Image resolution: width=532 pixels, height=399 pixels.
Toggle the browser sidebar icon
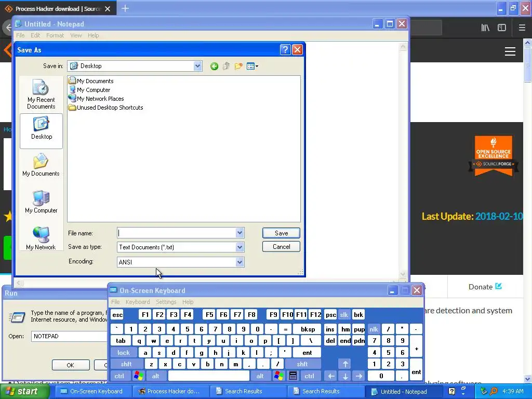(502, 28)
